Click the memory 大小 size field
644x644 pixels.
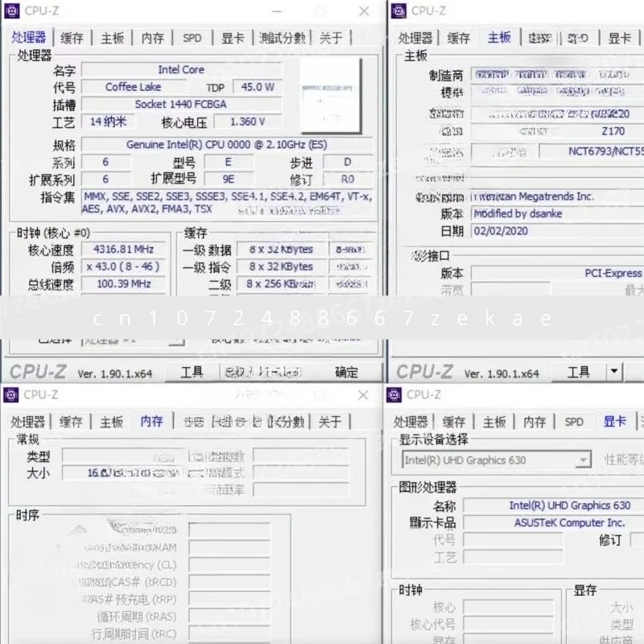pos(122,473)
